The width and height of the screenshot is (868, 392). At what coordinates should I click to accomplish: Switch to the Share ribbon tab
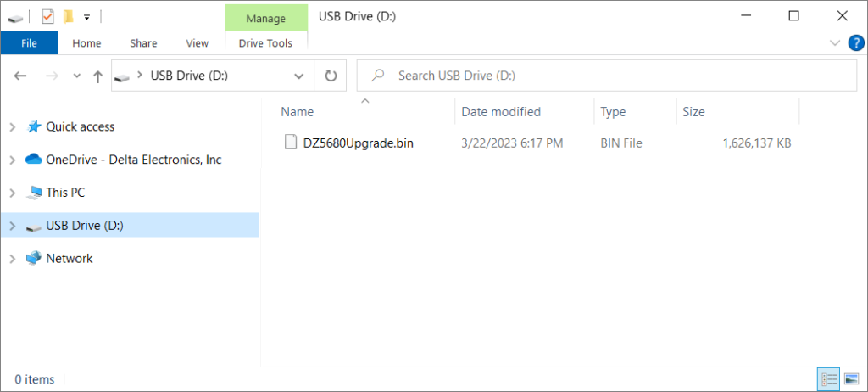tap(143, 42)
